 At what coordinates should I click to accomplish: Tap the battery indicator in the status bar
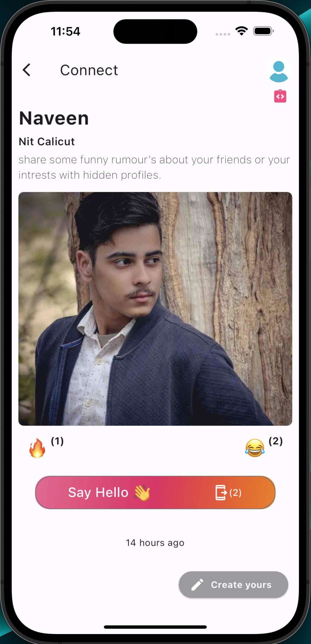point(263,31)
